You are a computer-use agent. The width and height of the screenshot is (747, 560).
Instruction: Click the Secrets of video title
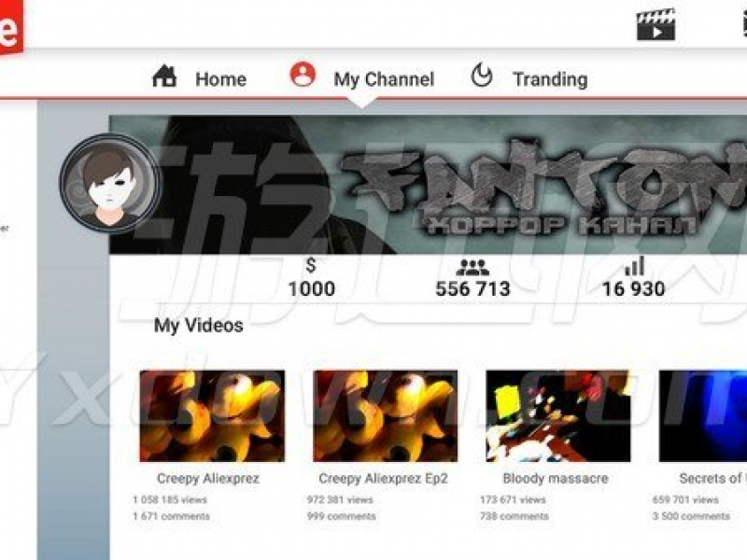coord(712,478)
